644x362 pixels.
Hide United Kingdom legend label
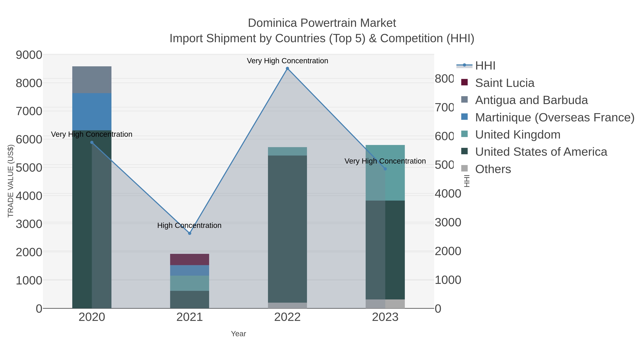(x=518, y=135)
